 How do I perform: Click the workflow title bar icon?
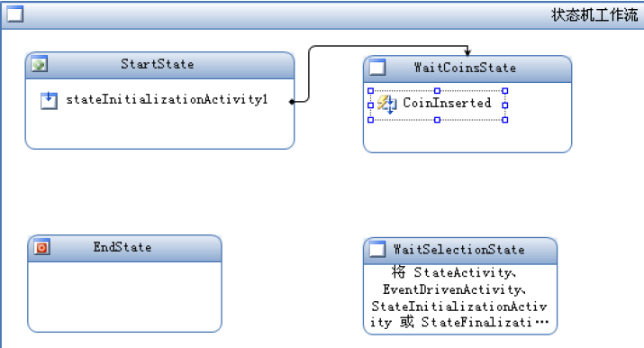point(15,14)
